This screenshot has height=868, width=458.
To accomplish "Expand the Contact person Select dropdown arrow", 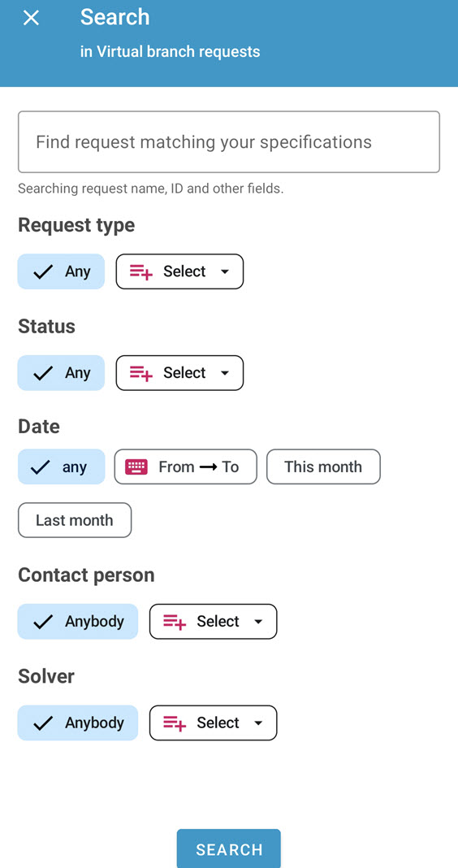I will coord(257,622).
